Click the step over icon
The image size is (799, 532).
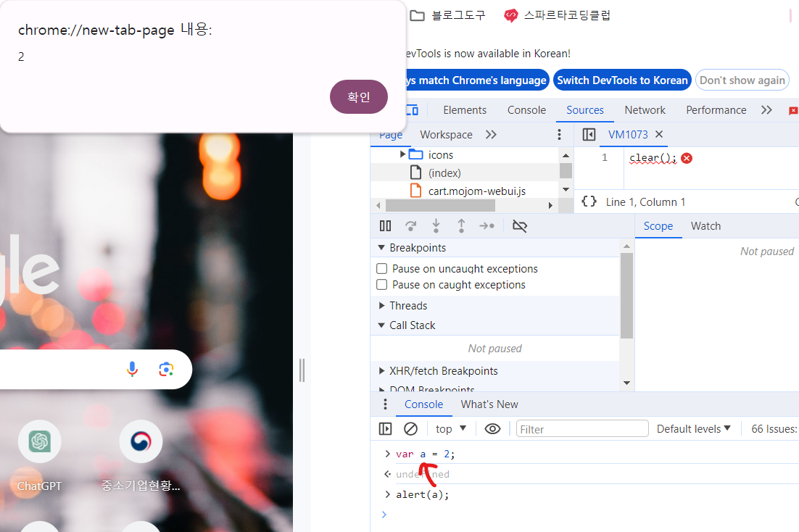(410, 225)
